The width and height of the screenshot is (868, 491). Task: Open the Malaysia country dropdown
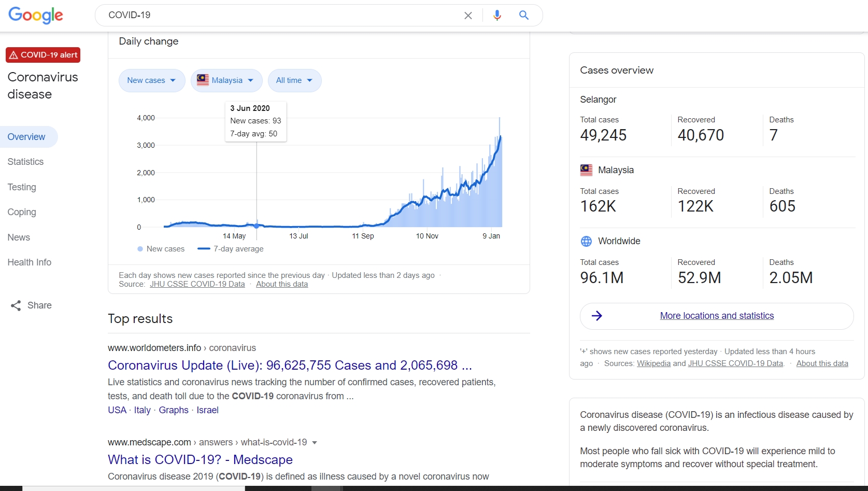(226, 80)
